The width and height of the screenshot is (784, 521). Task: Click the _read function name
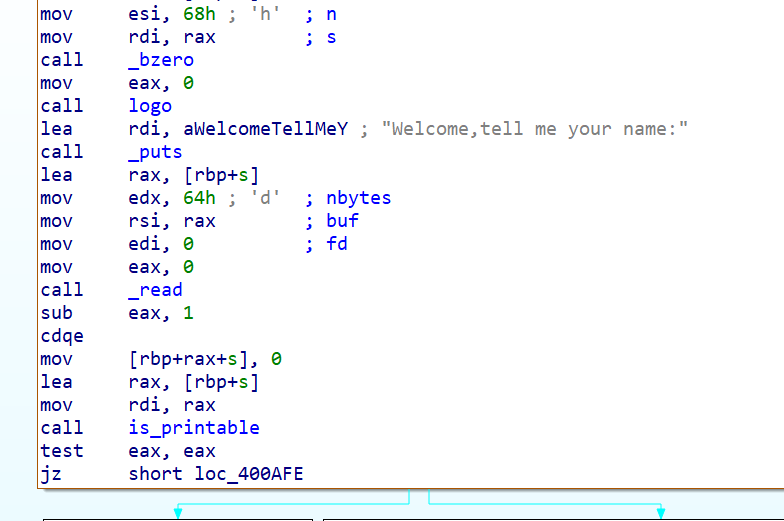(x=155, y=290)
